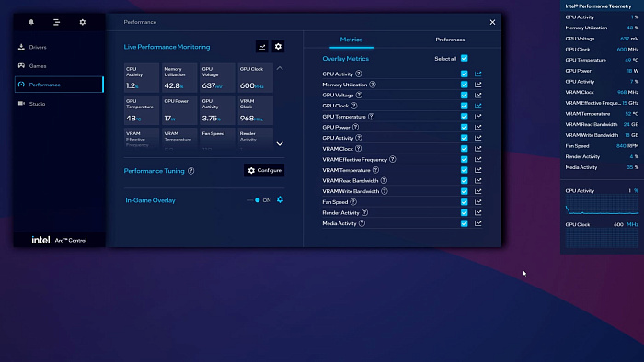Toggle the Select all checkbox

pyautogui.click(x=464, y=58)
